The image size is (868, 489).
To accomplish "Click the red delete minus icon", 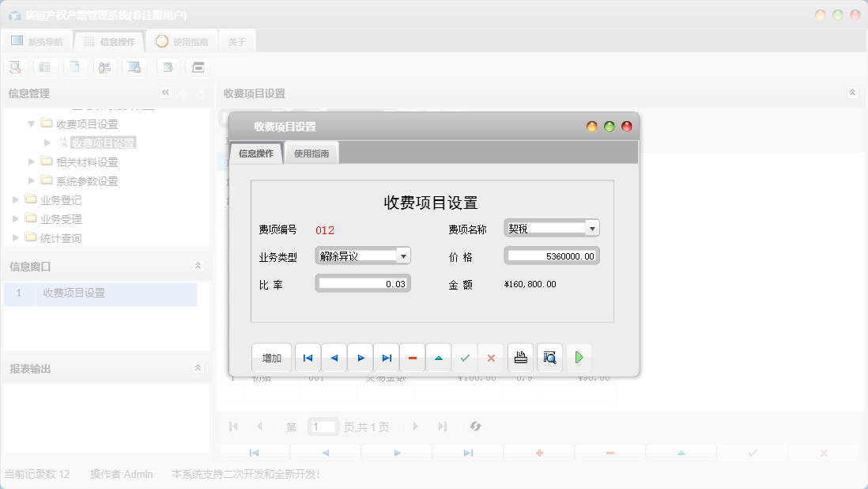I will (412, 358).
